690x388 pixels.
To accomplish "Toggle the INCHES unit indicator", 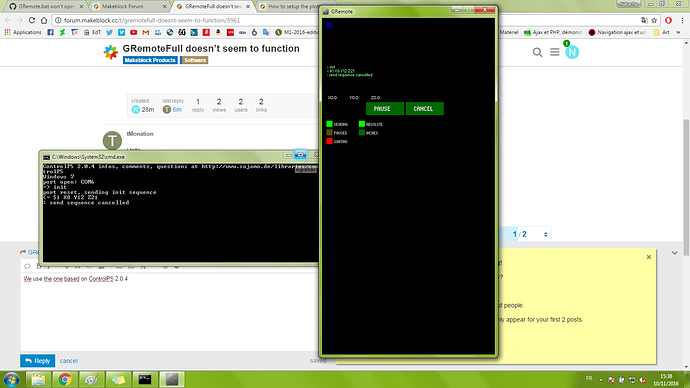I will pos(362,132).
